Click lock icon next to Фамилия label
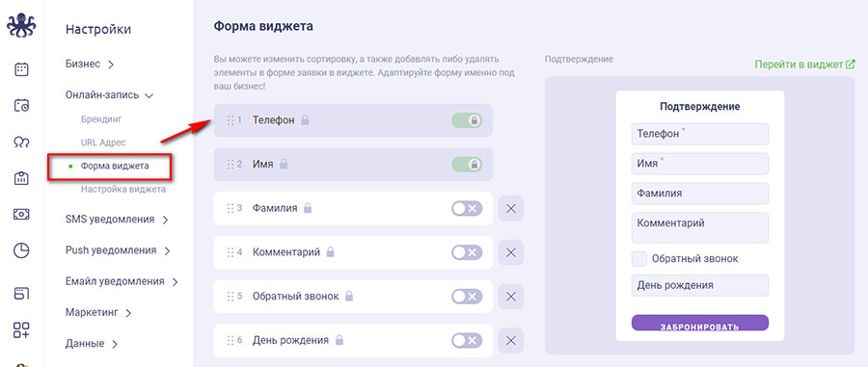Screen dimensions: 868x367 coord(308,208)
